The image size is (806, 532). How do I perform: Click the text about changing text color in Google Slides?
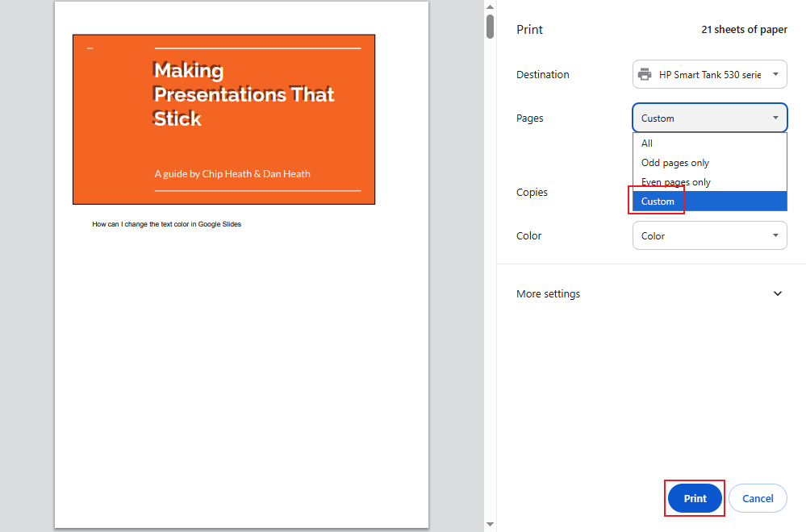[166, 224]
